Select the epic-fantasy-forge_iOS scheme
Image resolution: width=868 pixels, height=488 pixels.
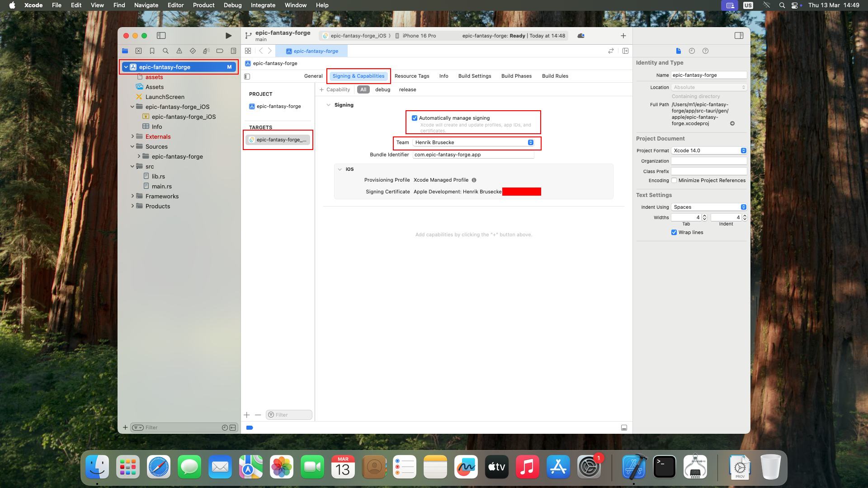pos(354,36)
